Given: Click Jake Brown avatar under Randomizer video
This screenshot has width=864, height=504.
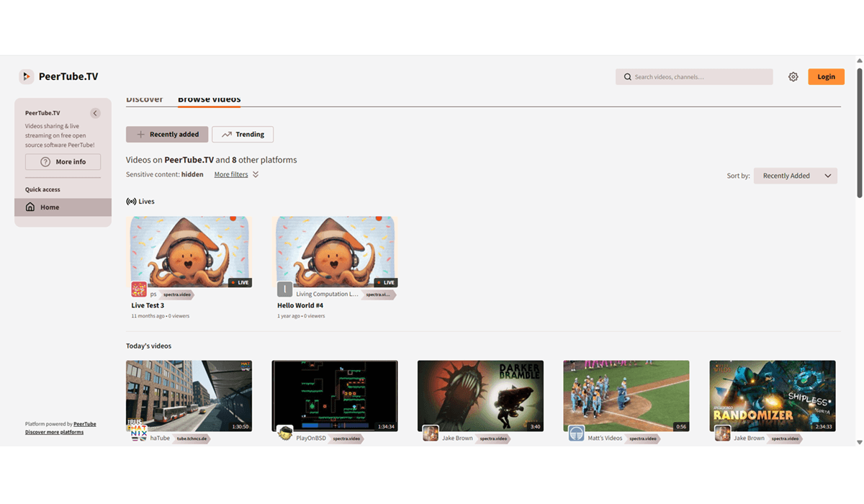Looking at the screenshot, I should click(x=722, y=433).
